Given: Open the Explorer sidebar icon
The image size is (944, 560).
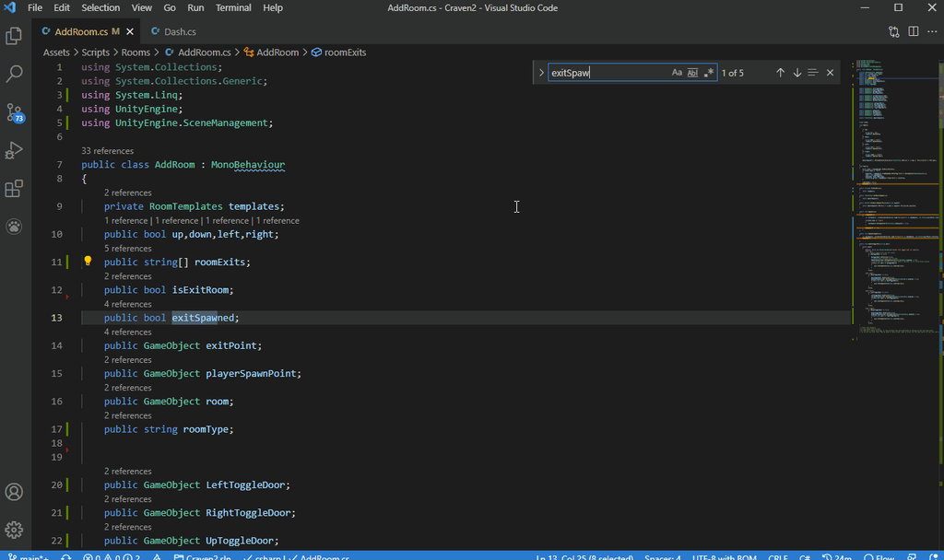Looking at the screenshot, I should click(14, 37).
